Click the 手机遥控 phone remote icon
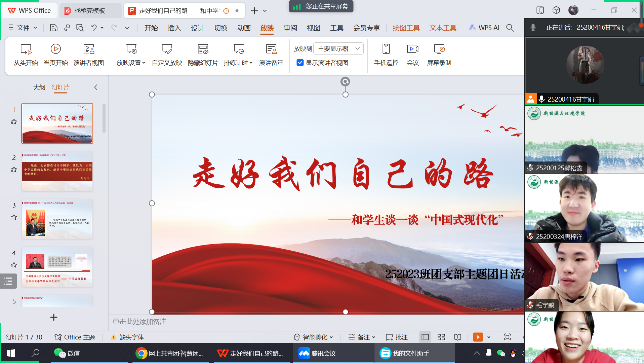Image resolution: width=644 pixels, height=363 pixels. tap(386, 50)
